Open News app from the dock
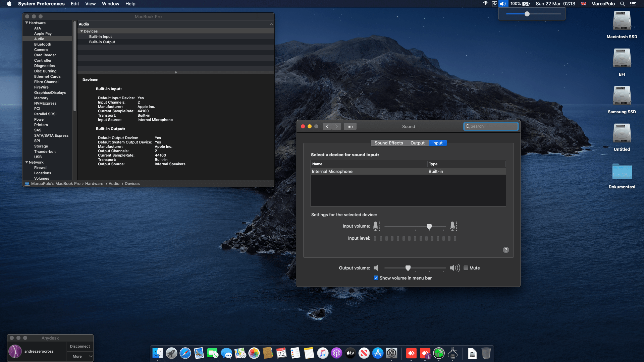Image resolution: width=644 pixels, height=362 pixels. [x=364, y=353]
